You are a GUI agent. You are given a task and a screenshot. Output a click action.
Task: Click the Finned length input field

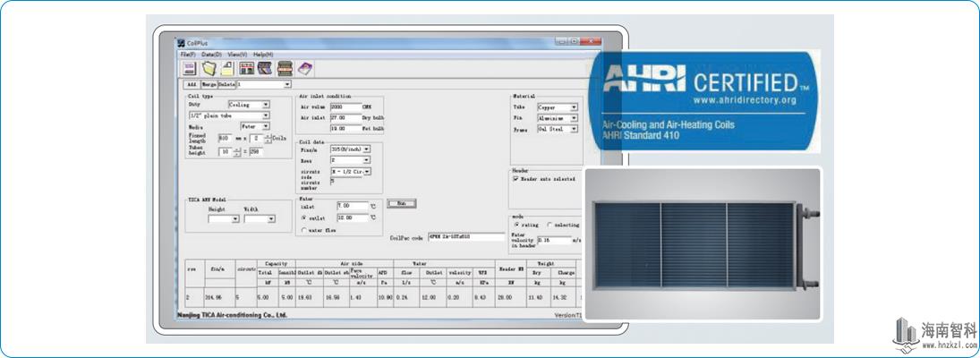tap(225, 138)
